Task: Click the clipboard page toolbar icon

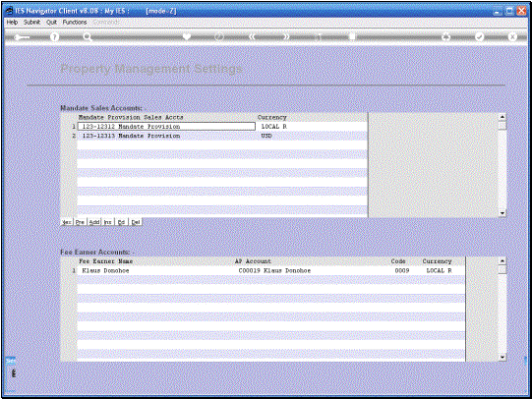Action: coord(352,36)
